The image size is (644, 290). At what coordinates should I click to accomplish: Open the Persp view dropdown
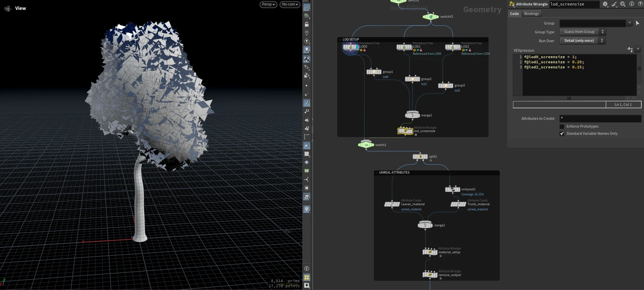point(268,4)
